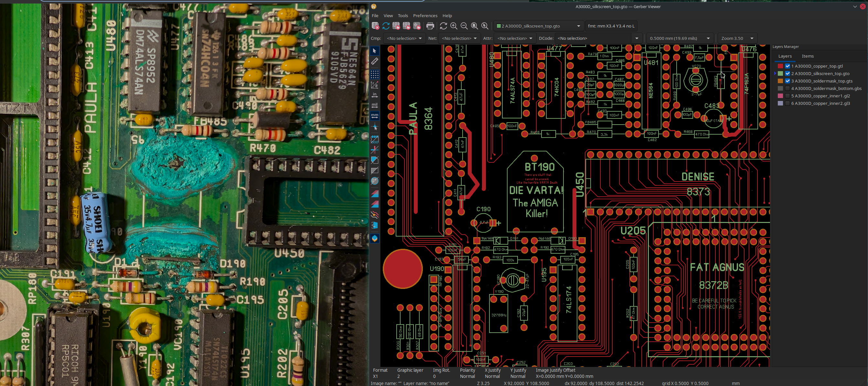Switch to the Items tab
This screenshot has height=386, width=868.
point(807,56)
